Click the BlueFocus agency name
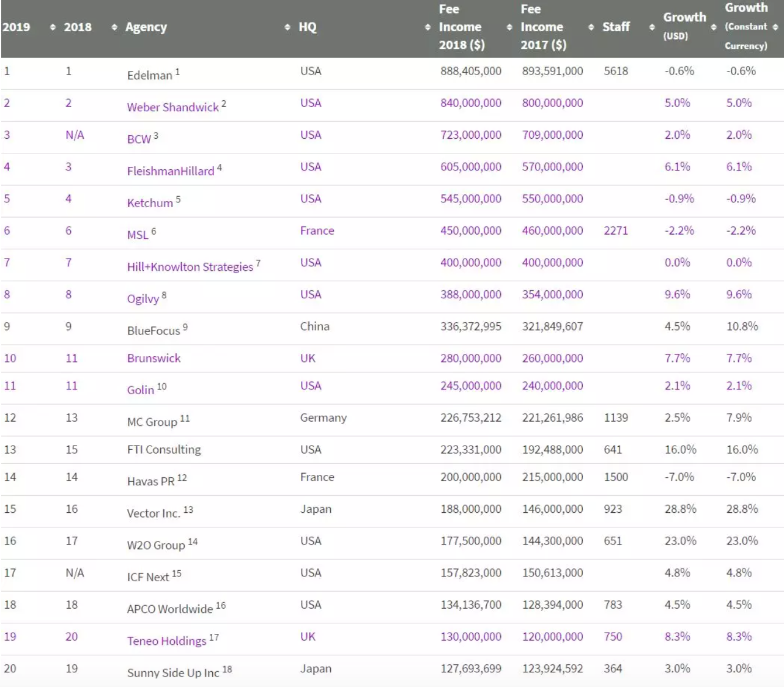 153,331
